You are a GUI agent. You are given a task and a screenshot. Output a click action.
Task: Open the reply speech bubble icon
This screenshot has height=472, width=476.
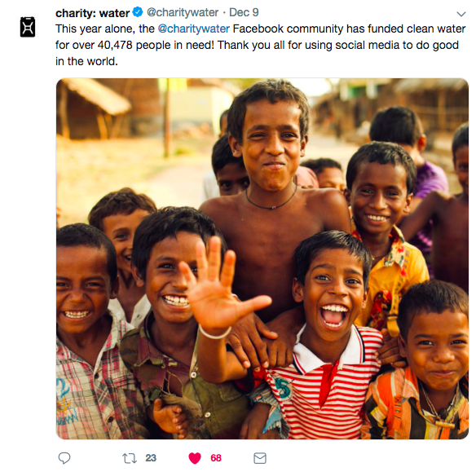[64, 458]
